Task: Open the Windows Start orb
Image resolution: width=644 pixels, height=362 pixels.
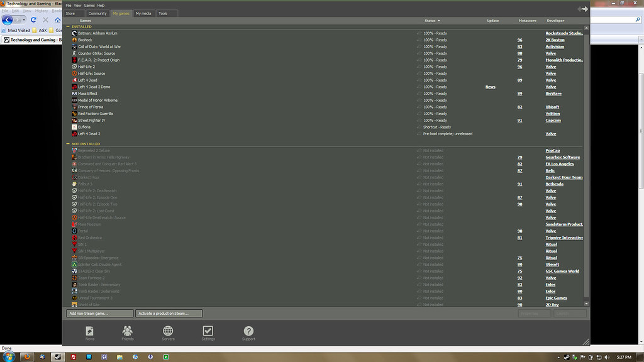Action: pos(9,357)
